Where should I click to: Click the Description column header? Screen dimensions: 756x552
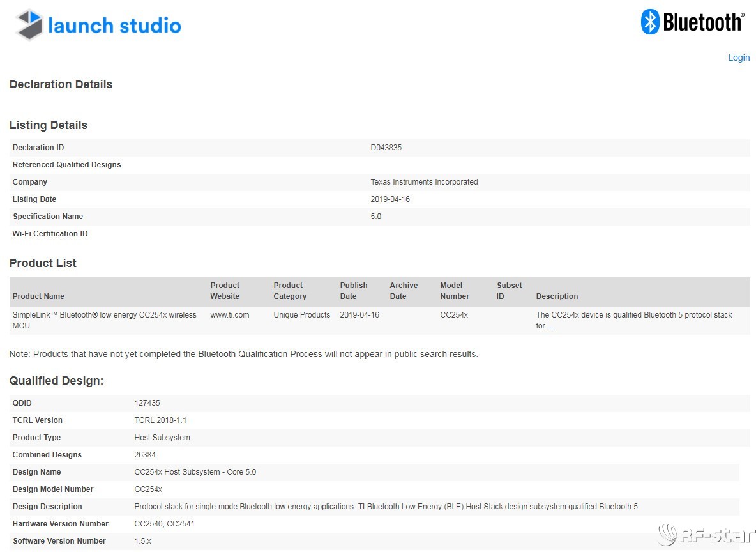[x=557, y=296]
